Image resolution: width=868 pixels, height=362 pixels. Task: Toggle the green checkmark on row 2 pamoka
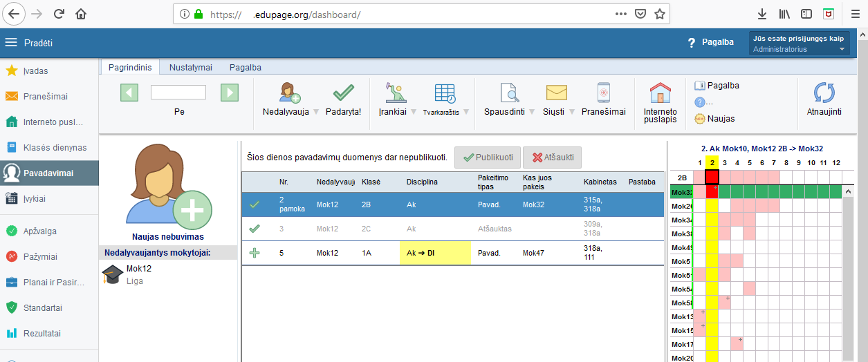255,204
